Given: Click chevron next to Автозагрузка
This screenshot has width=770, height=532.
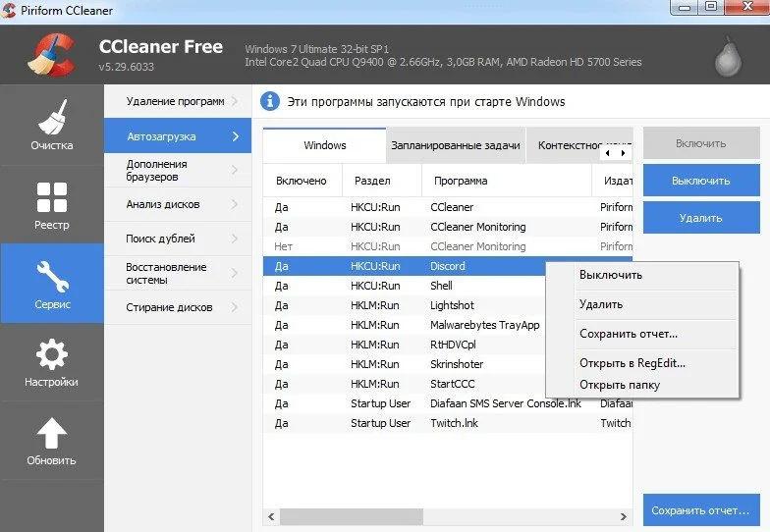Looking at the screenshot, I should tap(236, 135).
